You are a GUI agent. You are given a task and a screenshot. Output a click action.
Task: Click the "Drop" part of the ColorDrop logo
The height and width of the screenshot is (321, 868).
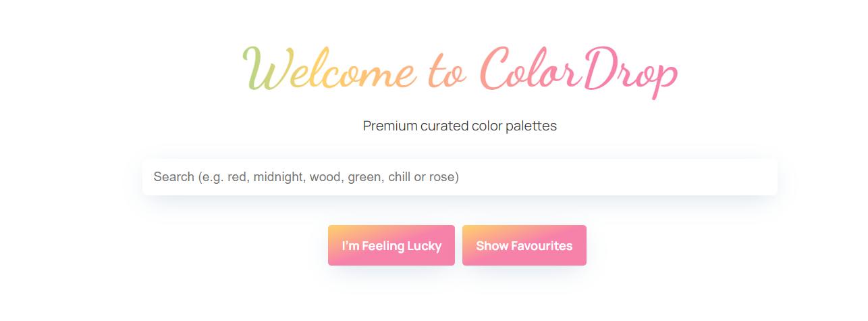[630, 72]
